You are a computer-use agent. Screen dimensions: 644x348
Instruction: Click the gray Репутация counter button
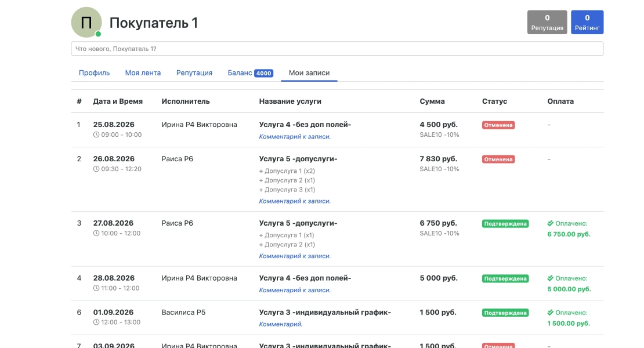(547, 22)
